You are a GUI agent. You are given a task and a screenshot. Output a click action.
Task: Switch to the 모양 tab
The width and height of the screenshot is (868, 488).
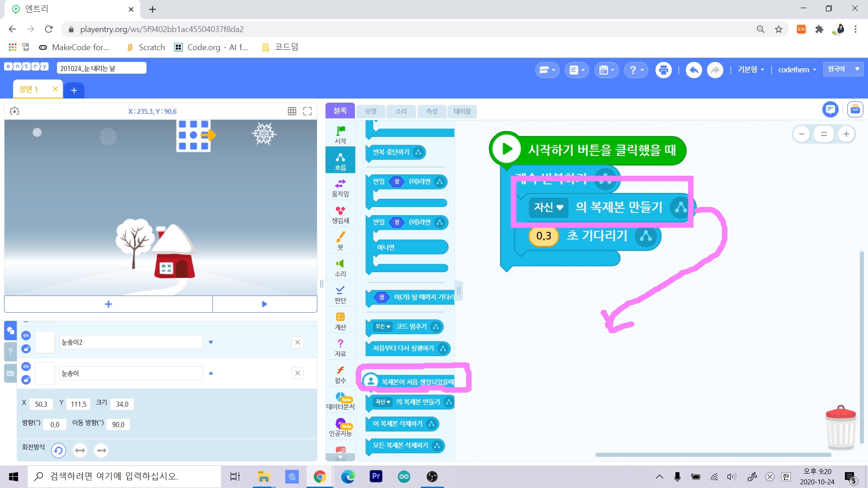pyautogui.click(x=371, y=111)
